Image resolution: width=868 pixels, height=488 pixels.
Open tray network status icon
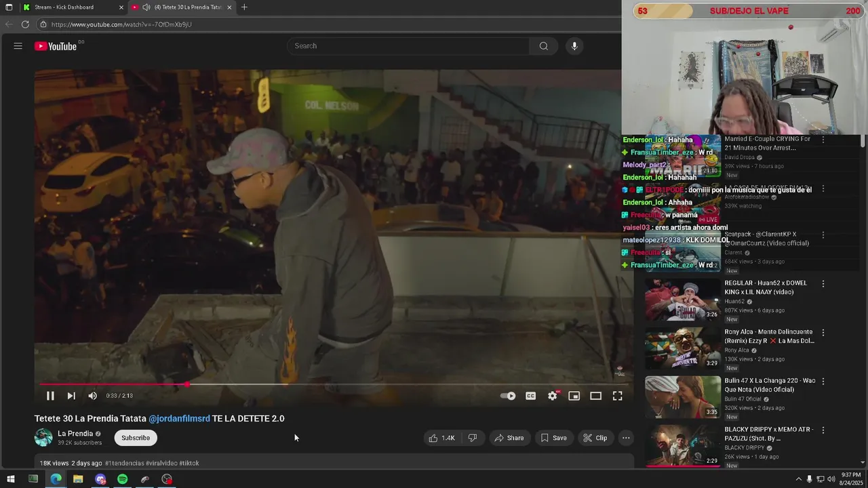coord(821,479)
